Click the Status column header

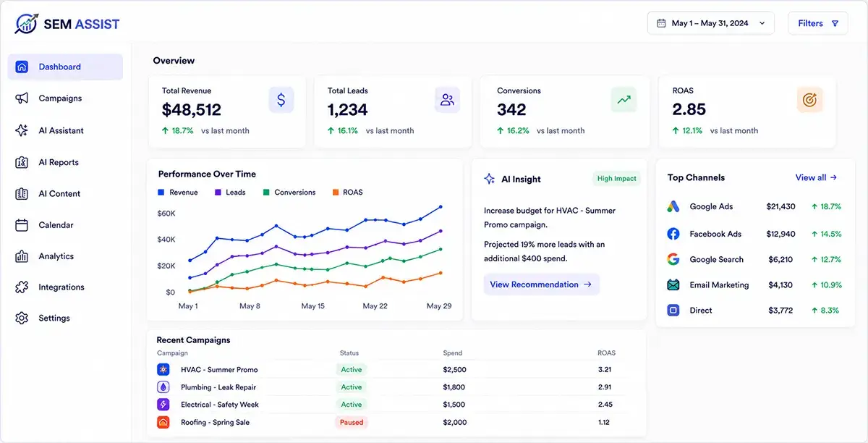[x=349, y=353]
